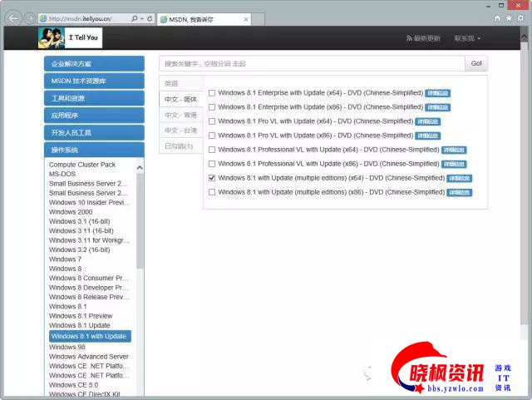Image resolution: width=532 pixels, height=400 pixels.
Task: Show details for Professional VL with Update (x86)
Action: tap(454, 164)
